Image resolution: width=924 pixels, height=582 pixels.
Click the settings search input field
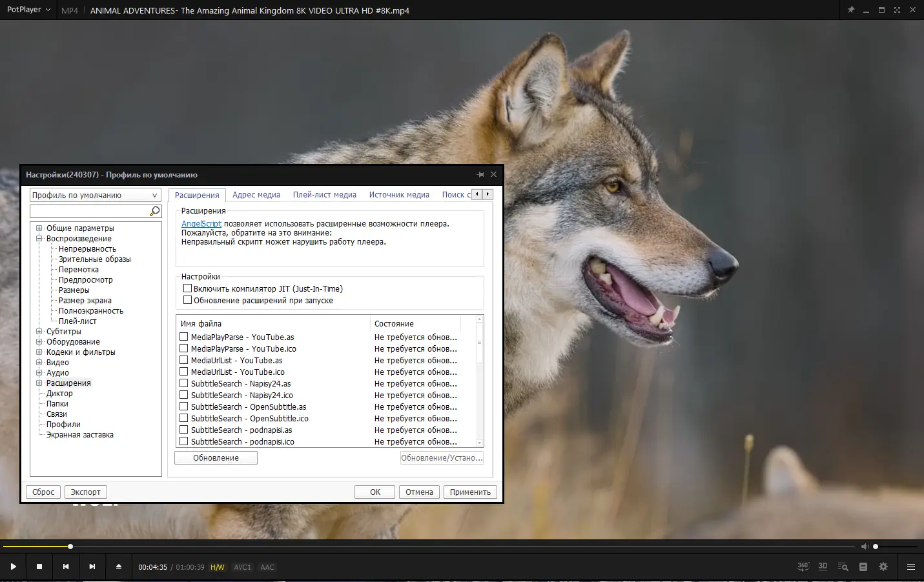tap(90, 211)
